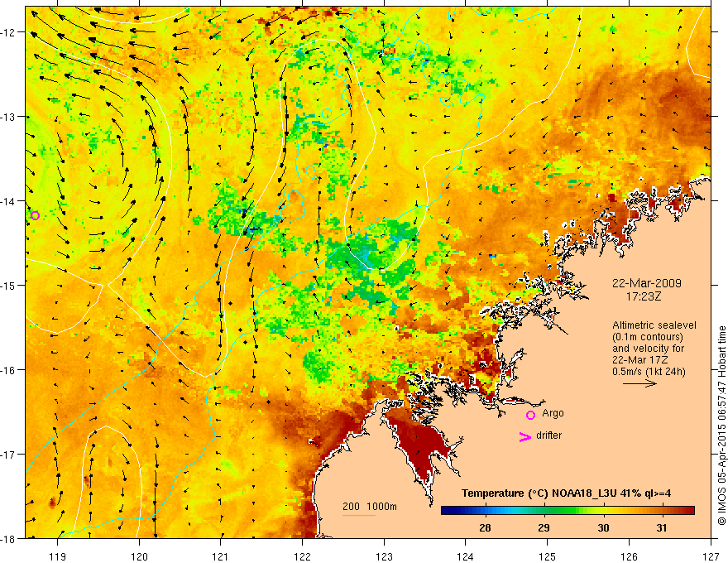Click the 'Altimetric sealevel' text

654,325
